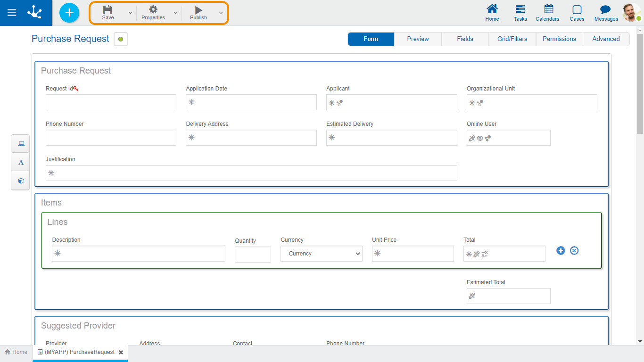
Task: Save the form with the floppy icon
Action: click(x=108, y=13)
